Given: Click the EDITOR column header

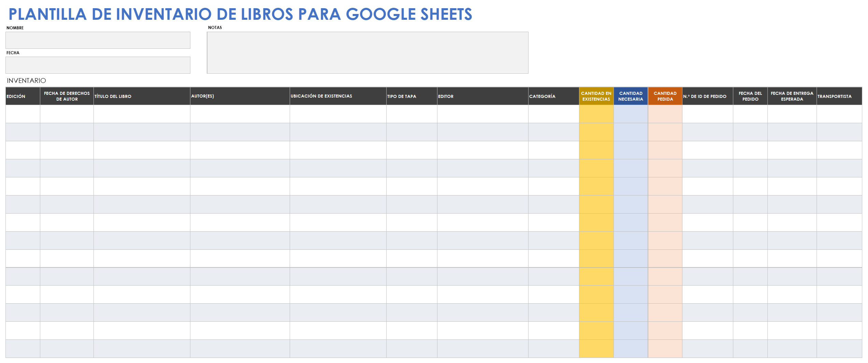Looking at the screenshot, I should (483, 96).
